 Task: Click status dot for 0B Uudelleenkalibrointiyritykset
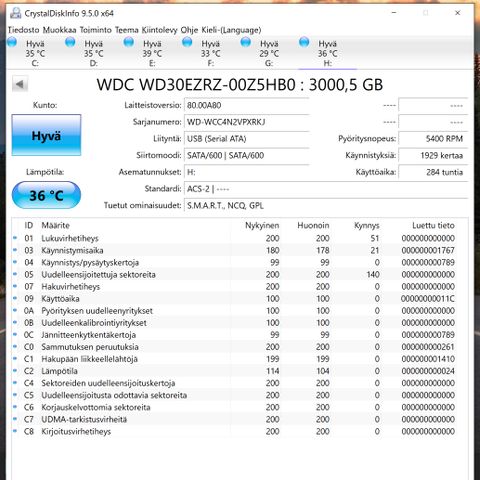[15, 322]
